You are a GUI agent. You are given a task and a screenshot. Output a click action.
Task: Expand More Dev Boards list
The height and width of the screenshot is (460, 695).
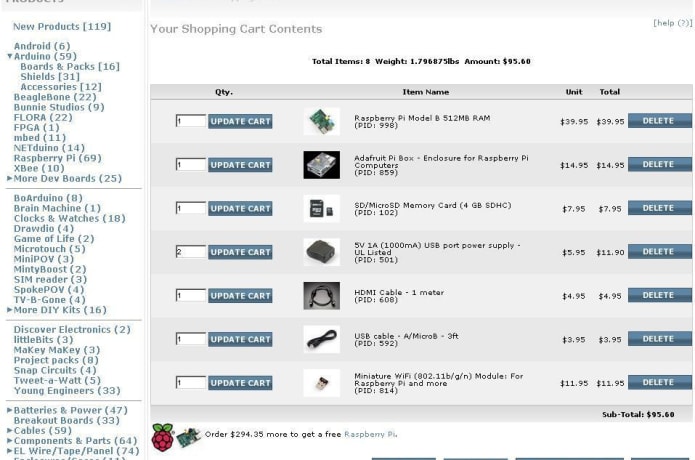point(10,179)
